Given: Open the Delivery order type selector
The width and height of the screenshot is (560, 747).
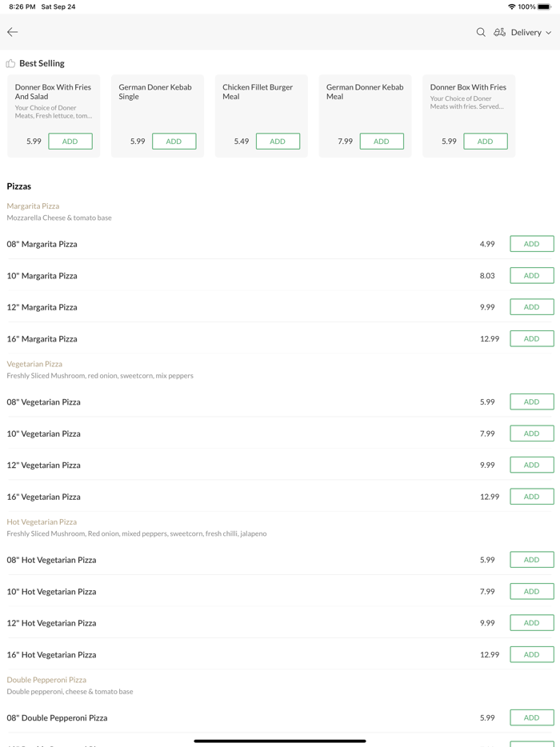Looking at the screenshot, I should point(526,33).
